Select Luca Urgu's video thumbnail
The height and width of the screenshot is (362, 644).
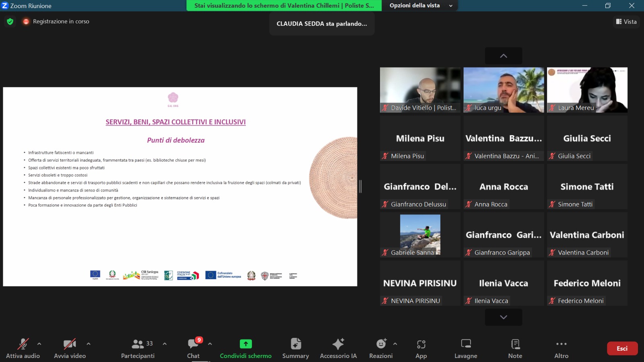pos(504,90)
